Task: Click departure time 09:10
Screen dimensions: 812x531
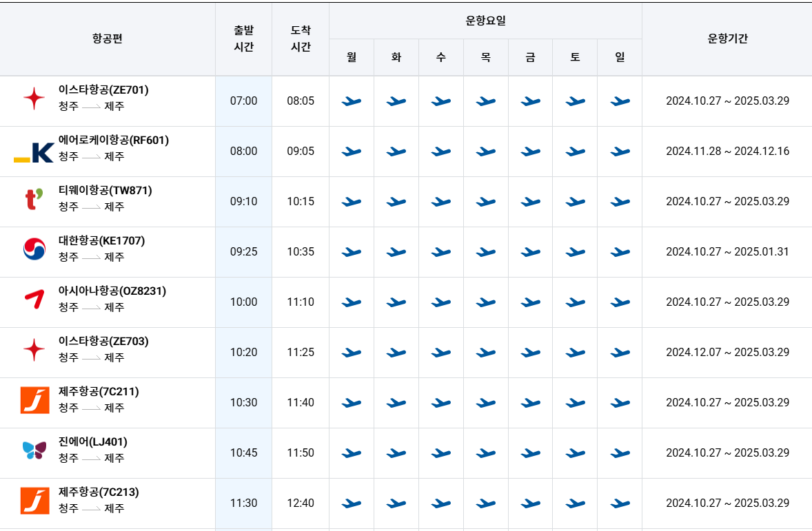Action: click(243, 201)
